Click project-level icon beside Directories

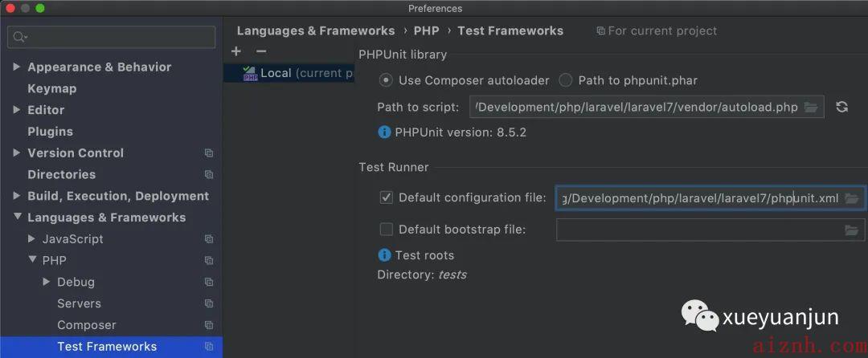(209, 174)
